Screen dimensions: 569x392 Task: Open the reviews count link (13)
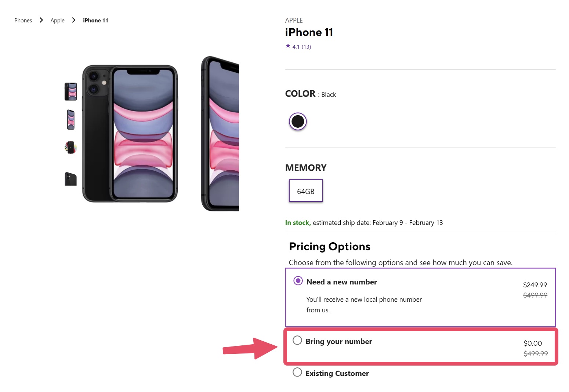click(306, 46)
